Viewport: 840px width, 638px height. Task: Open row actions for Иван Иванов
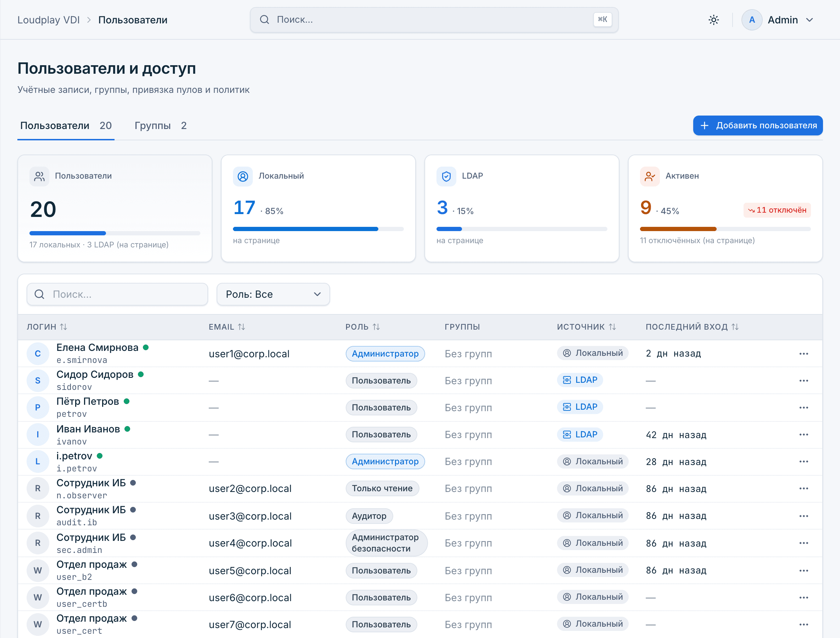pyautogui.click(x=803, y=435)
